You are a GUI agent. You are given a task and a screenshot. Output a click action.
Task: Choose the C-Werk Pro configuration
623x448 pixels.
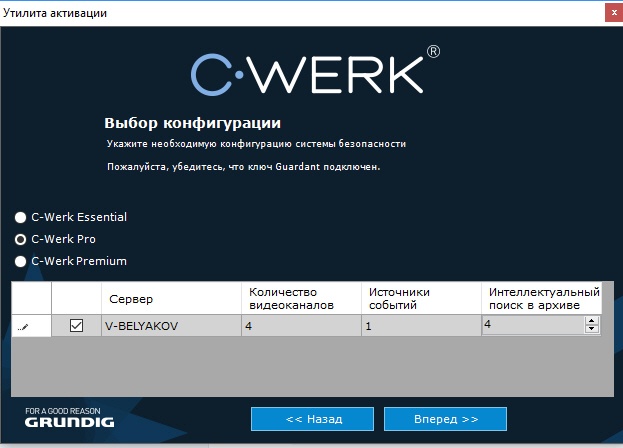tap(20, 240)
